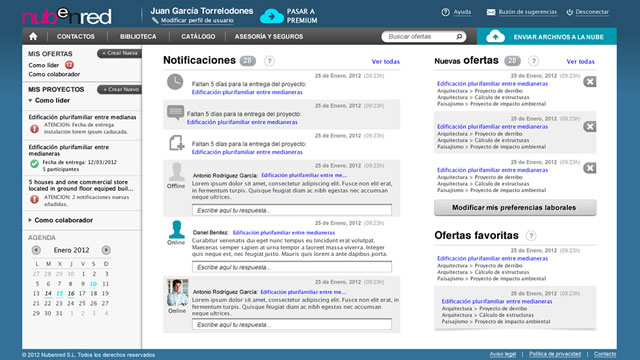Open Modificar perfil de usuario link
Image resolution: width=640 pixels, height=360 pixels.
[x=197, y=20]
